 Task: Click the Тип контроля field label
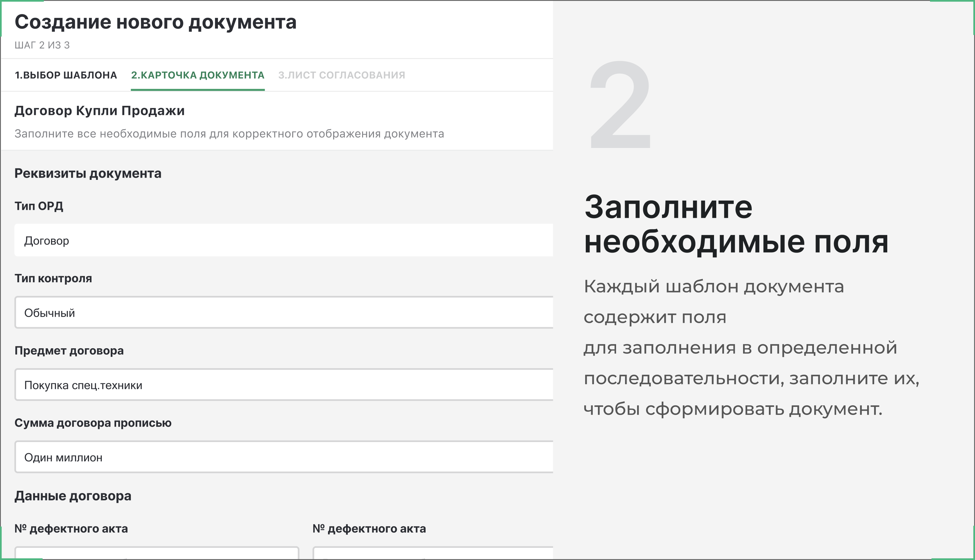pos(53,278)
